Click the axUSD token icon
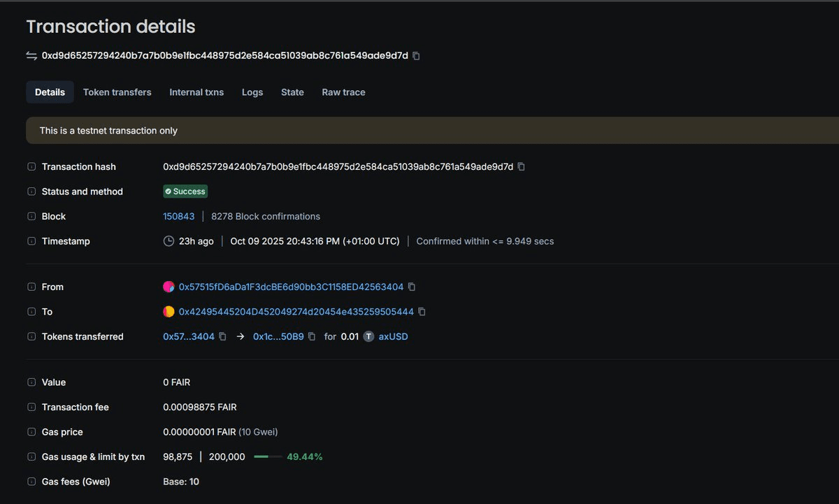The height and width of the screenshot is (504, 839). [x=368, y=337]
